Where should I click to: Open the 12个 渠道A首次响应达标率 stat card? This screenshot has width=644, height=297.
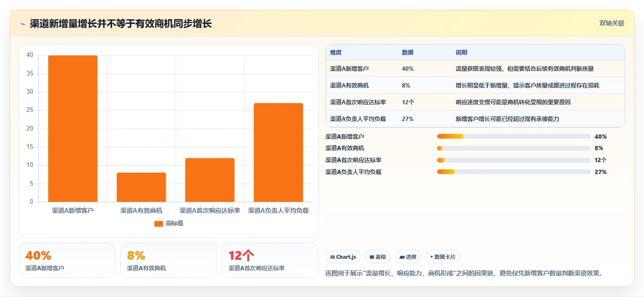[270, 260]
